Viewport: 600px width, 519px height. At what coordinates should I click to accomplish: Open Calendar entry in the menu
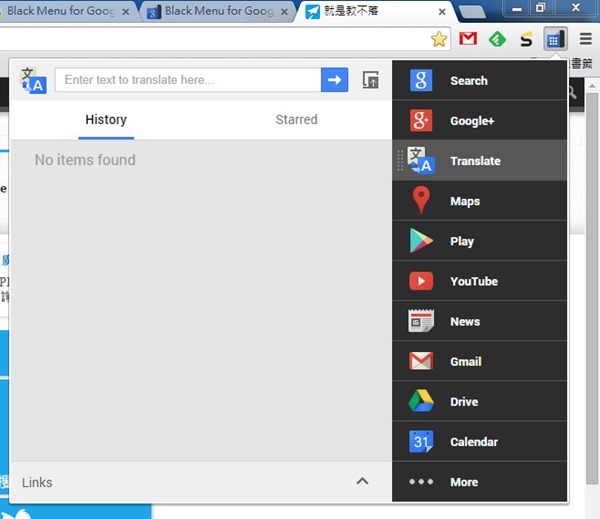(x=479, y=442)
